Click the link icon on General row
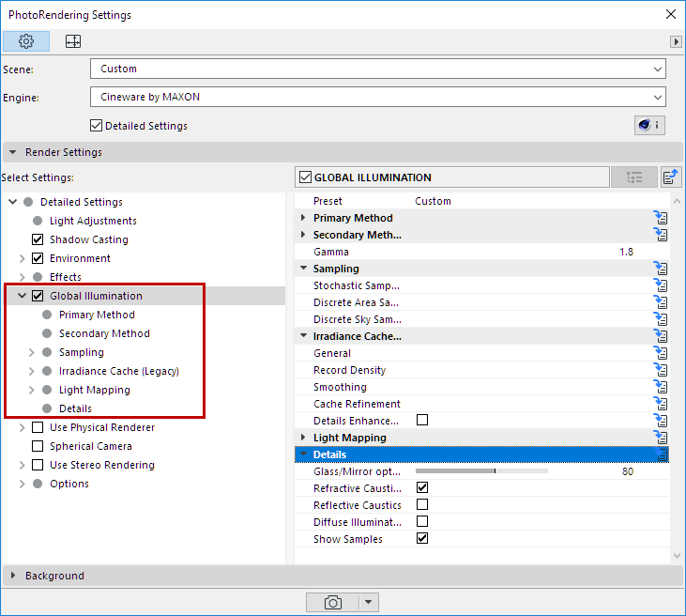Image resolution: width=686 pixels, height=616 pixels. 661,353
